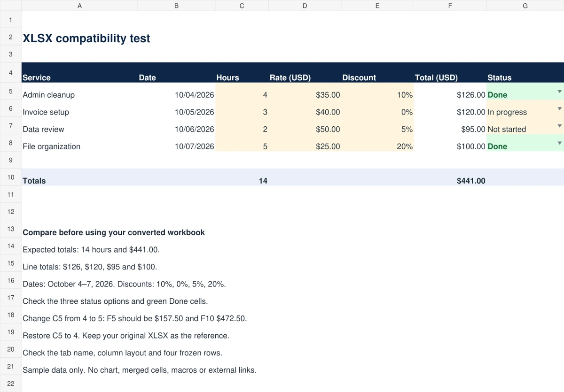The height and width of the screenshot is (392, 564).
Task: Click the 'Restore C5 to 4' line
Action: (126, 336)
